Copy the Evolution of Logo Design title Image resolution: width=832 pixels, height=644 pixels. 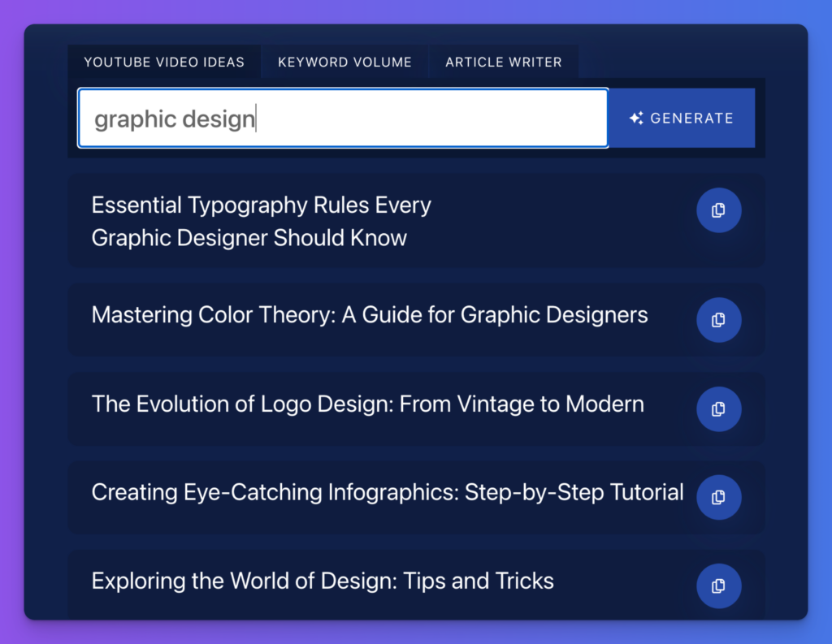click(x=718, y=409)
